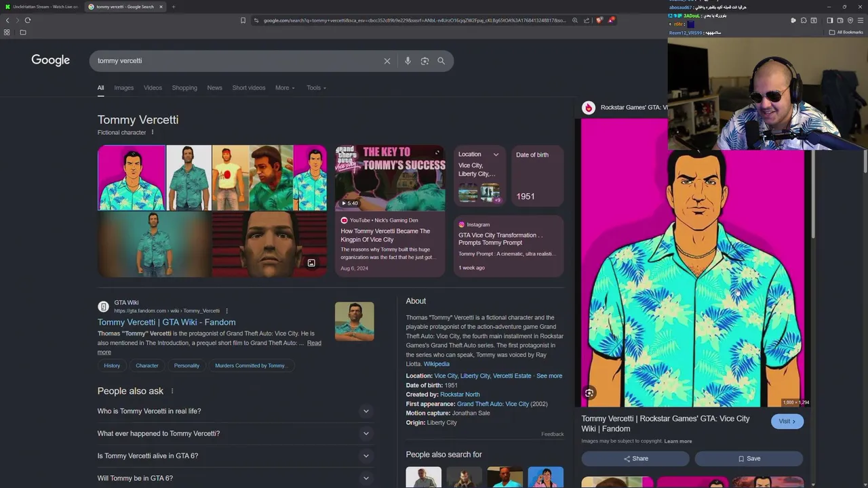This screenshot has height=488, width=868.
Task: Click the Learn more copyright link
Action: click(678, 441)
